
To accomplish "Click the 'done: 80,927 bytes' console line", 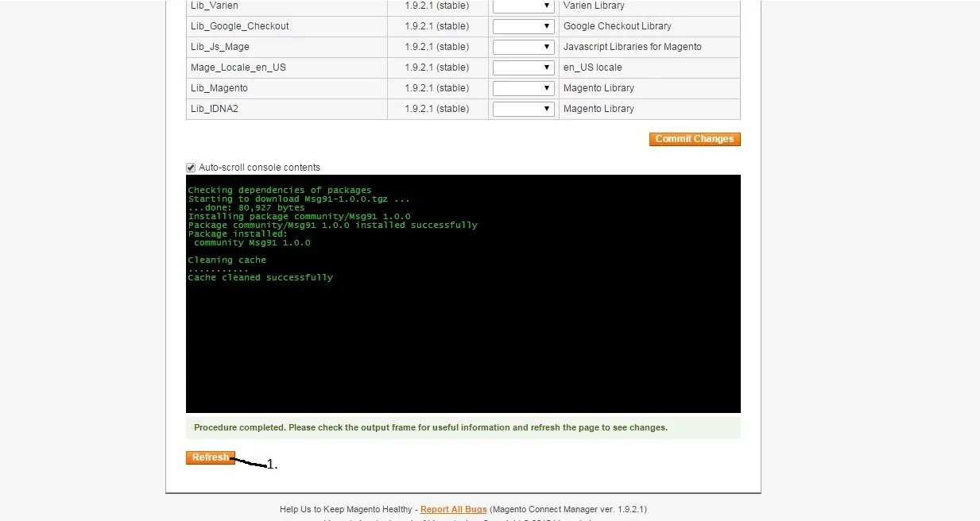I will click(246, 208).
